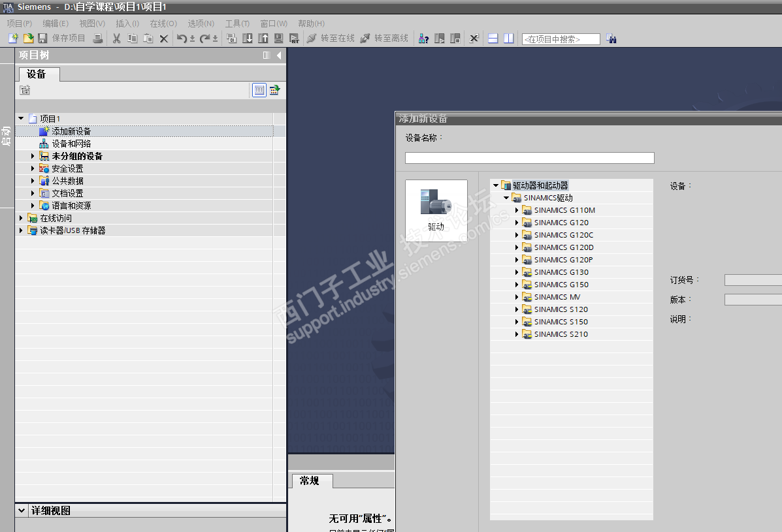Click the Paste clipboard icon
The height and width of the screenshot is (532, 782).
[148, 39]
